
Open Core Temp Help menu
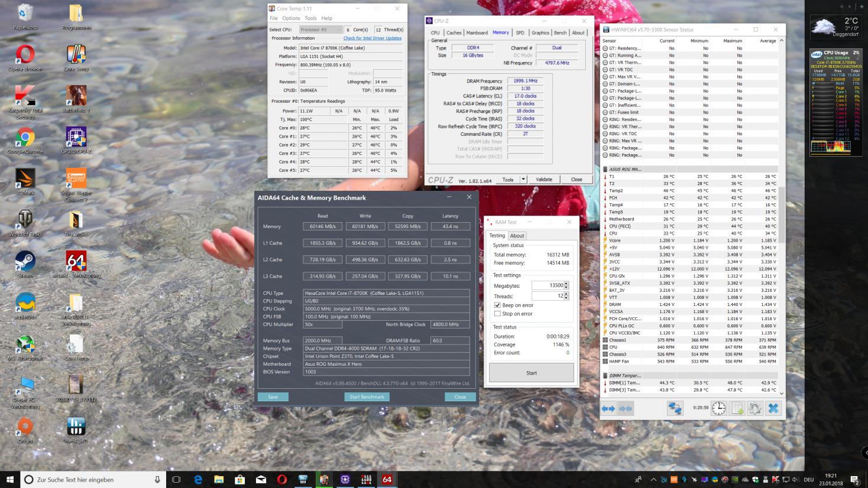coord(327,18)
